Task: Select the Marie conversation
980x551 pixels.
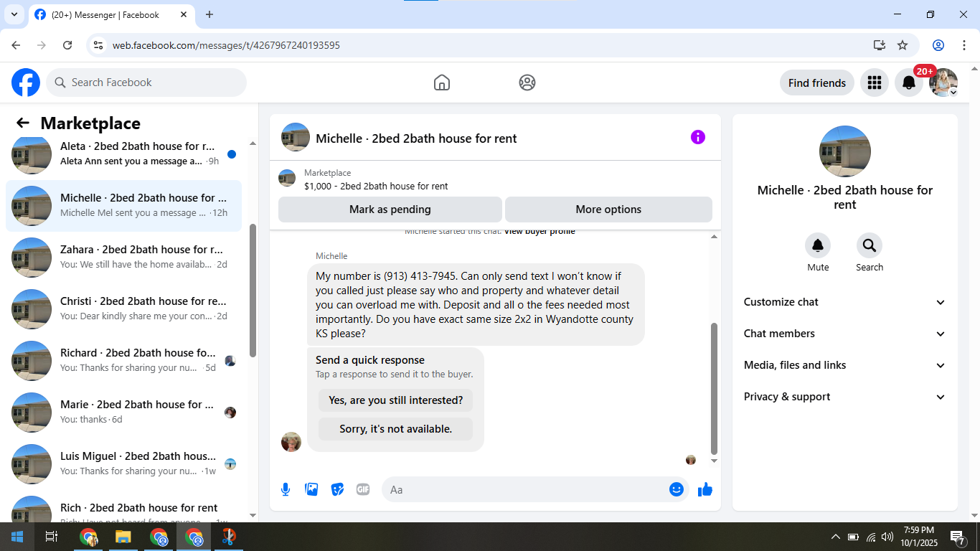Action: [124, 413]
